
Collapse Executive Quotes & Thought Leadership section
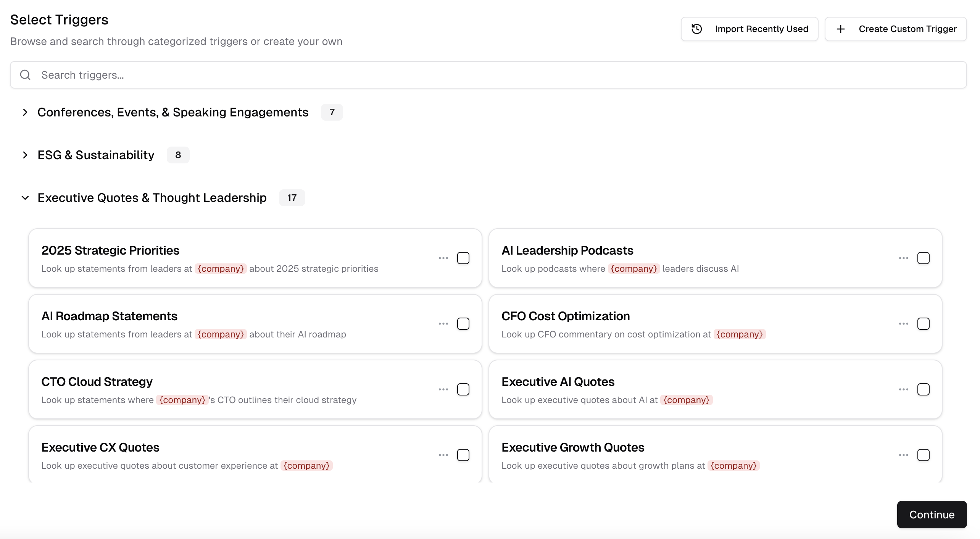[25, 198]
